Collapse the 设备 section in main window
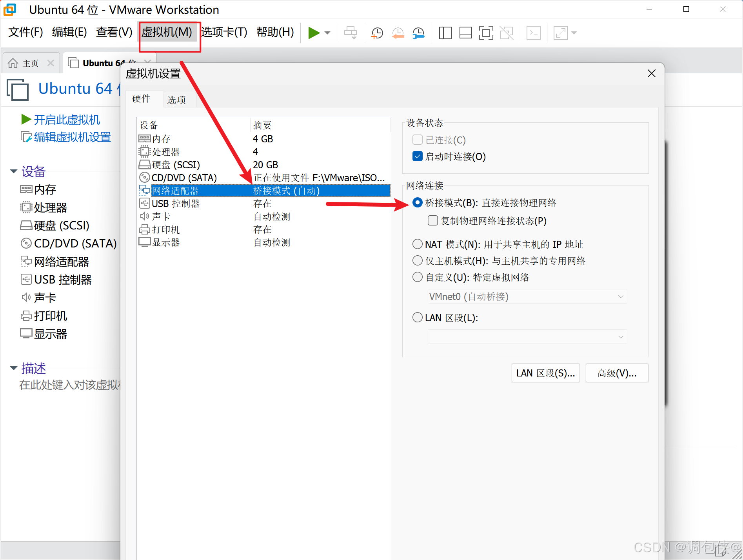Image resolution: width=743 pixels, height=560 pixels. click(x=14, y=171)
